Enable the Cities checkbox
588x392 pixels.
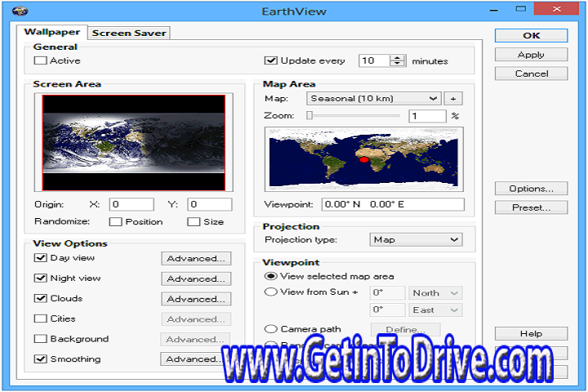click(x=40, y=318)
